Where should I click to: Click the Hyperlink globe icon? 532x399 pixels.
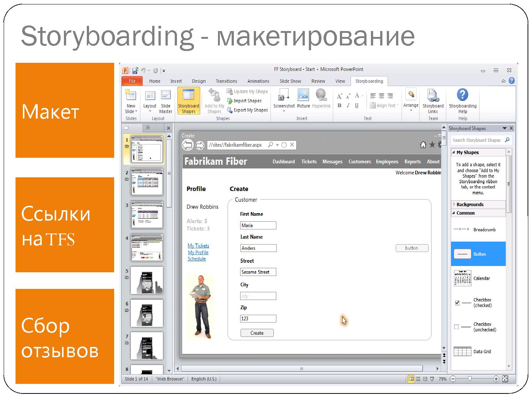coord(321,95)
